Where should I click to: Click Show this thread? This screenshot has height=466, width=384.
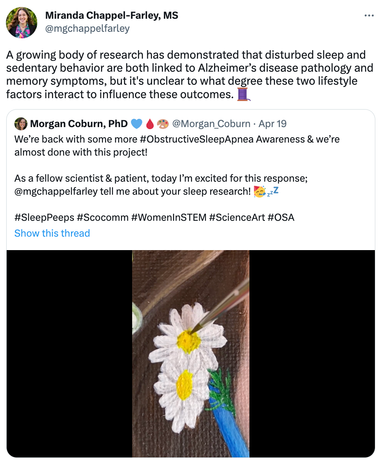[x=52, y=233]
